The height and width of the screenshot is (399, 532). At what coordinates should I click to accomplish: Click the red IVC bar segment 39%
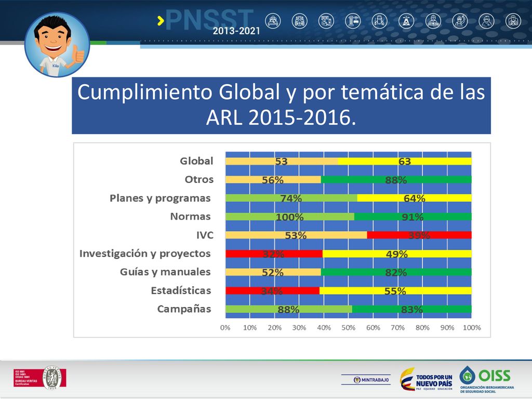(x=419, y=235)
